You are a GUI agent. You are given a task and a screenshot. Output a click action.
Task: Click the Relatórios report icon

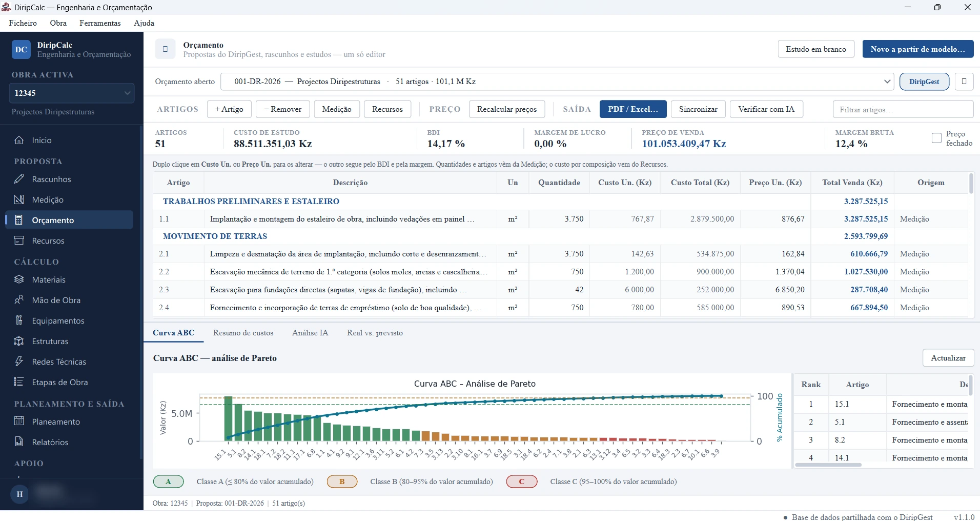click(19, 442)
